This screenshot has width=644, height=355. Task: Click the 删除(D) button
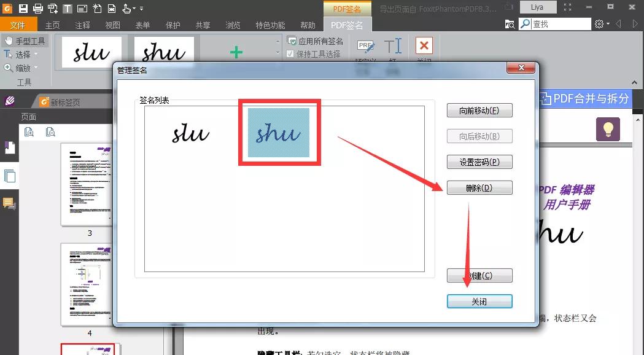[x=479, y=188]
